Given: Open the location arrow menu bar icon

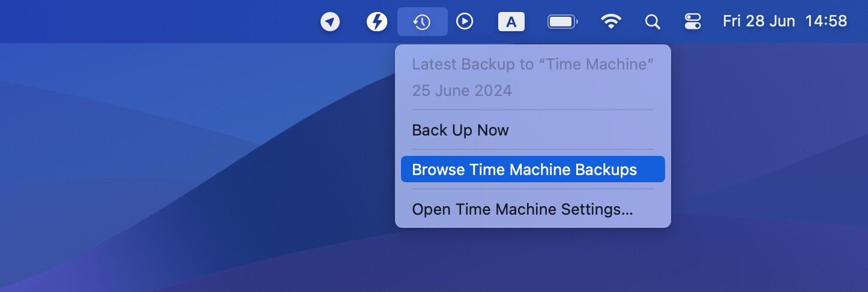Looking at the screenshot, I should coord(330,22).
